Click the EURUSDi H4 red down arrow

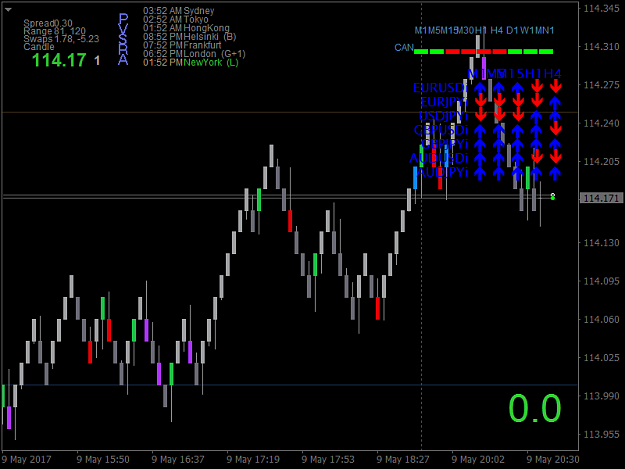tap(556, 86)
